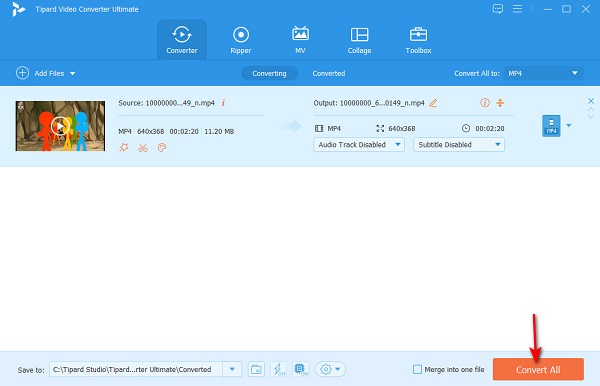The image size is (600, 386).
Task: Click the magic wand edit icon
Action: [124, 147]
